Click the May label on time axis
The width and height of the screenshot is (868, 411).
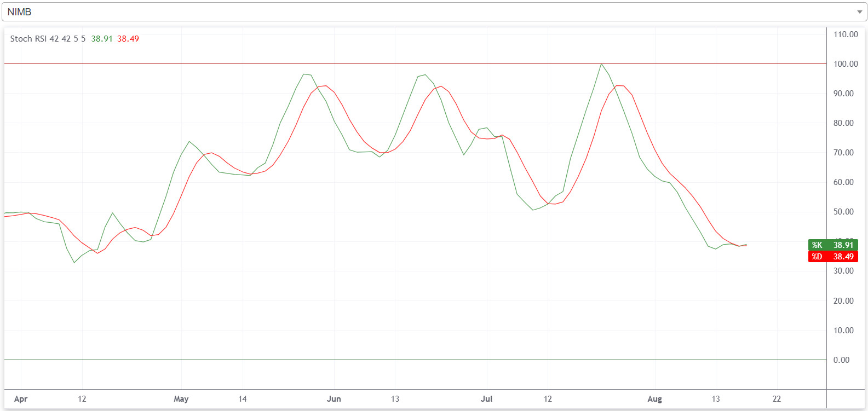pos(181,399)
